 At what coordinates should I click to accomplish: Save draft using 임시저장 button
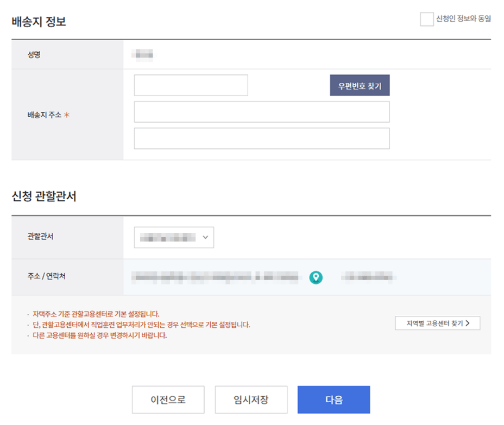click(x=251, y=399)
